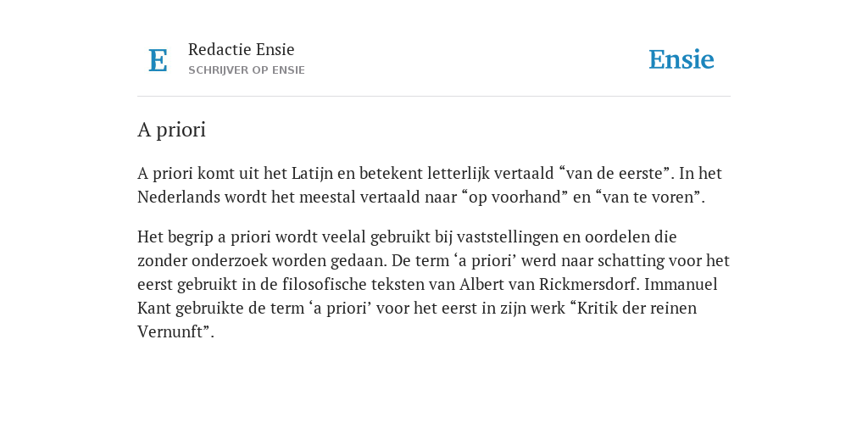
Task: Click the Ensie logo at top right
Action: 682,59
